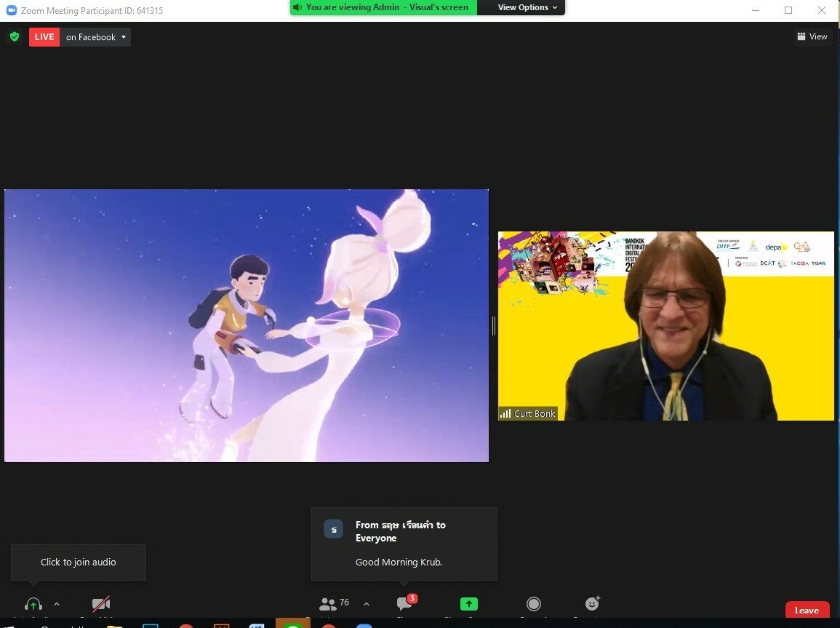840x628 pixels.
Task: Click the signal strength icon beside Curt Bonk
Action: pos(505,413)
